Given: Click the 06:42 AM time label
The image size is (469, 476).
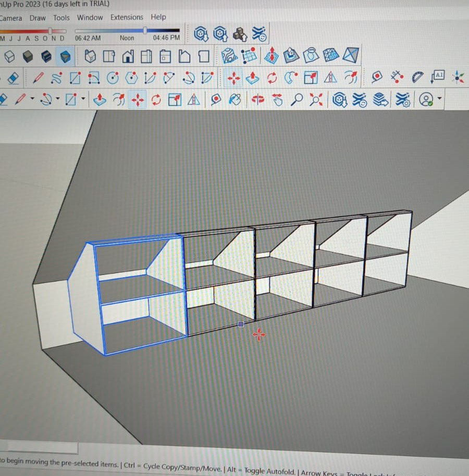Looking at the screenshot, I should 88,38.
